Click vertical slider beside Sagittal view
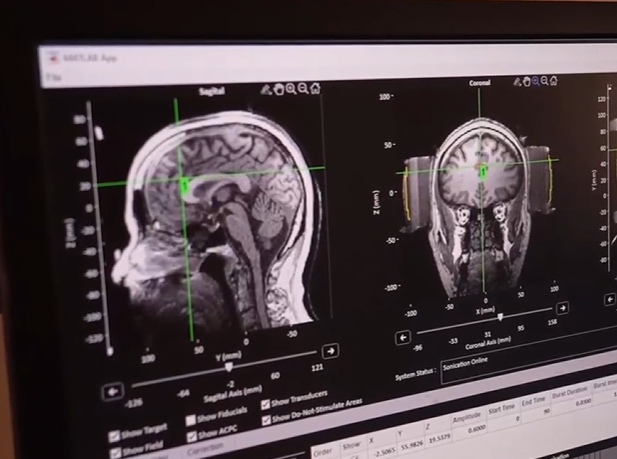The image size is (617, 459). [x=99, y=228]
